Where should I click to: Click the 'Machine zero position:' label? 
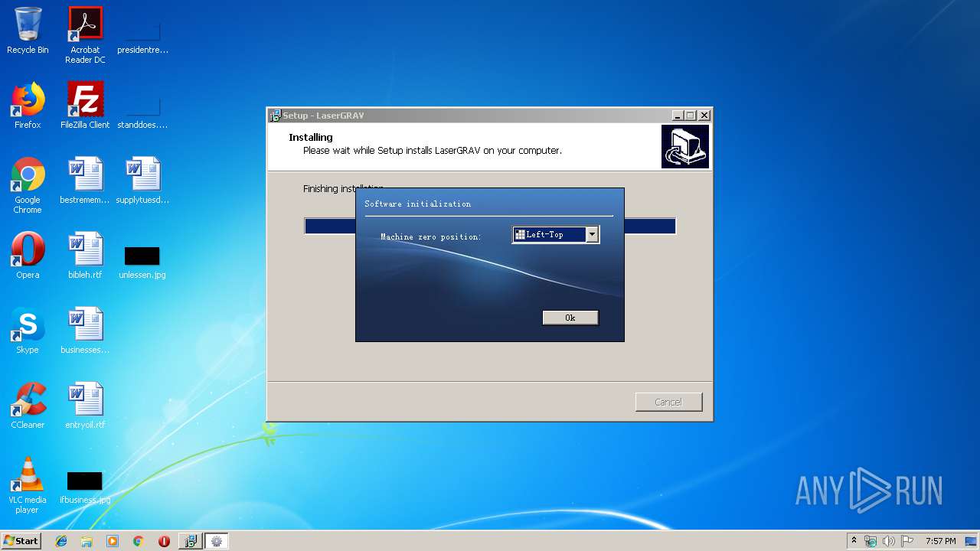point(431,237)
